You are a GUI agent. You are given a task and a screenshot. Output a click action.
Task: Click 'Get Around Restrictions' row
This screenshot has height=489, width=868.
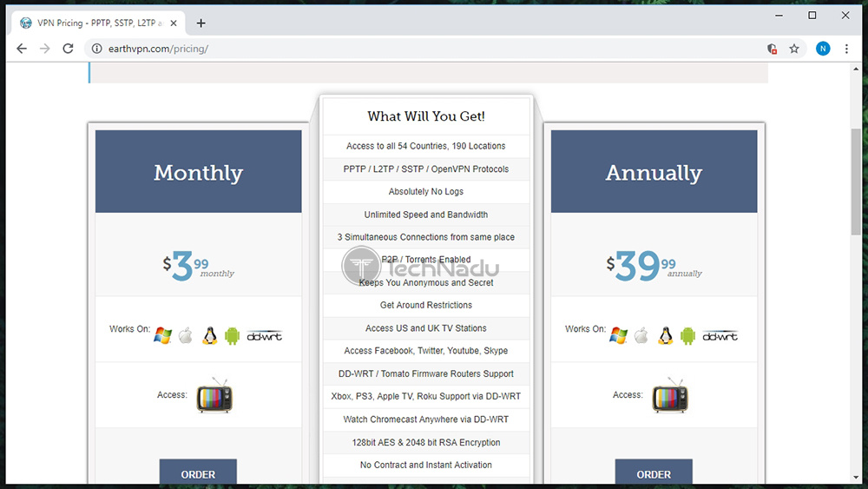[425, 305]
